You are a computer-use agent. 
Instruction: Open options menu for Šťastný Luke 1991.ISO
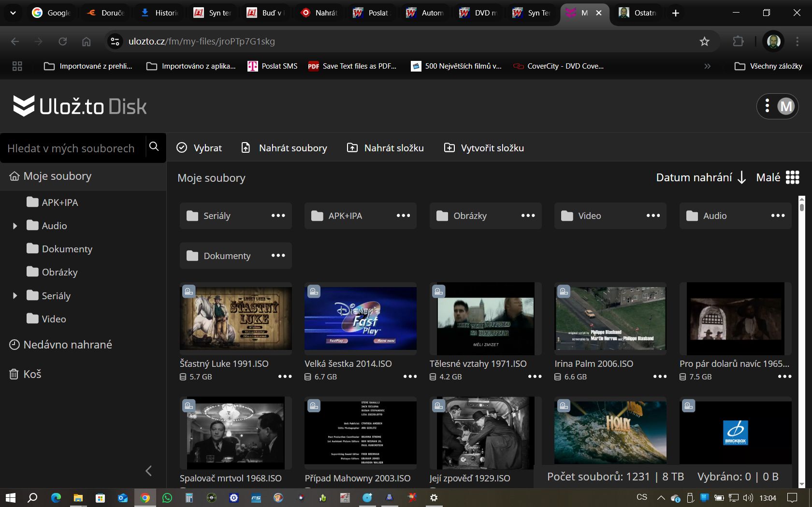coord(285,377)
